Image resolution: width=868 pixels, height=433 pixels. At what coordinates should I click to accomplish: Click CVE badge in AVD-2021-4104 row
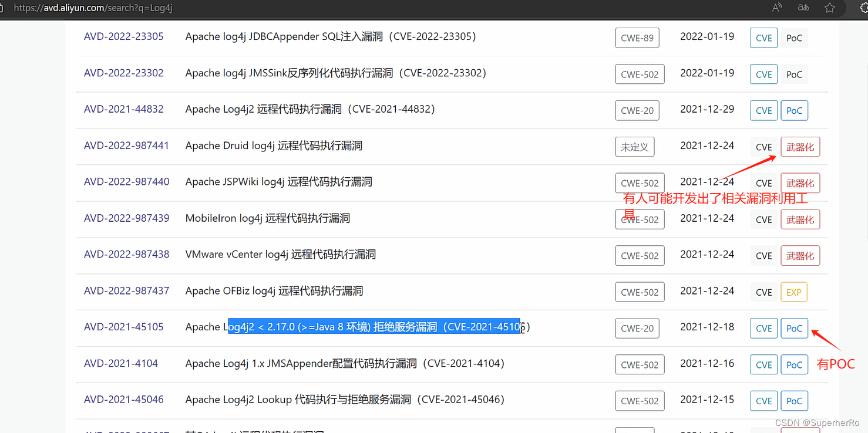[x=764, y=365]
